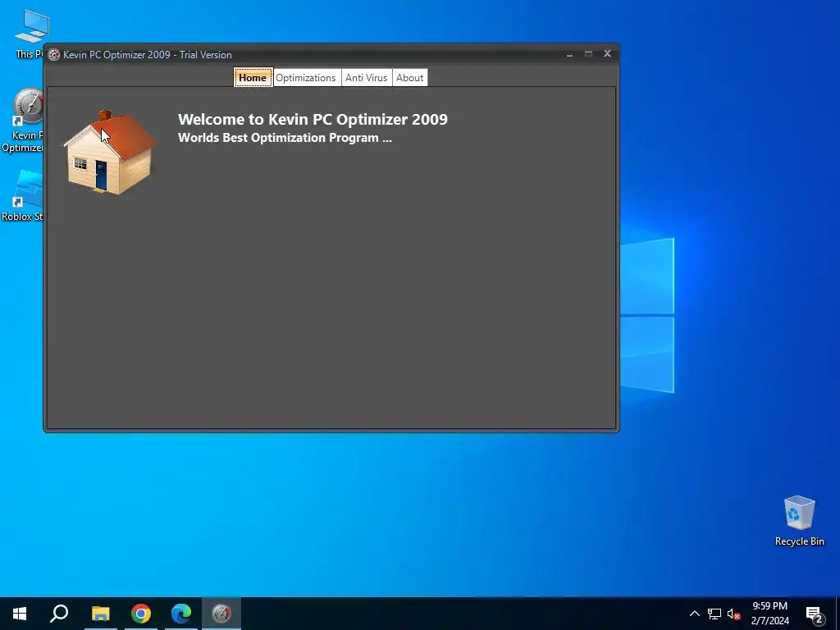Image resolution: width=840 pixels, height=630 pixels.
Task: Select the 'Worlds Best Optimization Program ...' text
Action: 285,138
